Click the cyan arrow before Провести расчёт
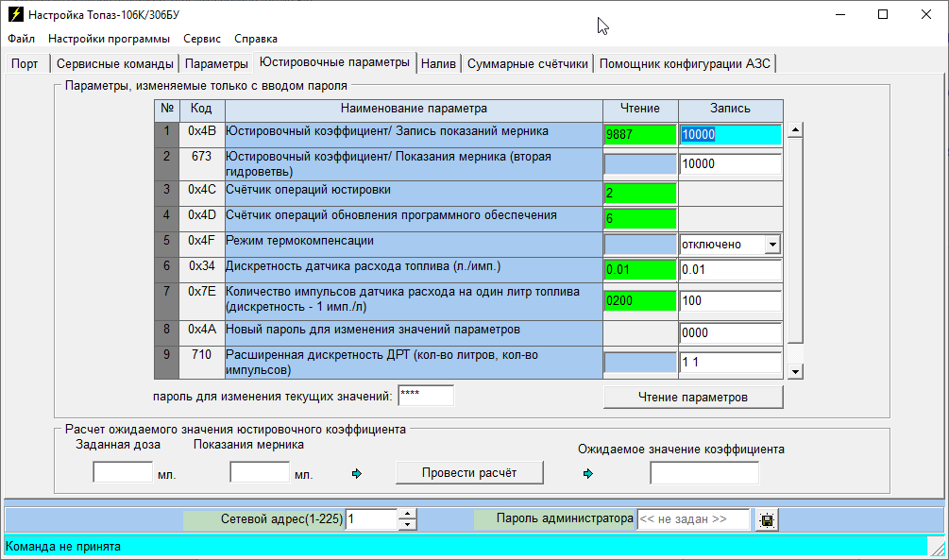 357,473
